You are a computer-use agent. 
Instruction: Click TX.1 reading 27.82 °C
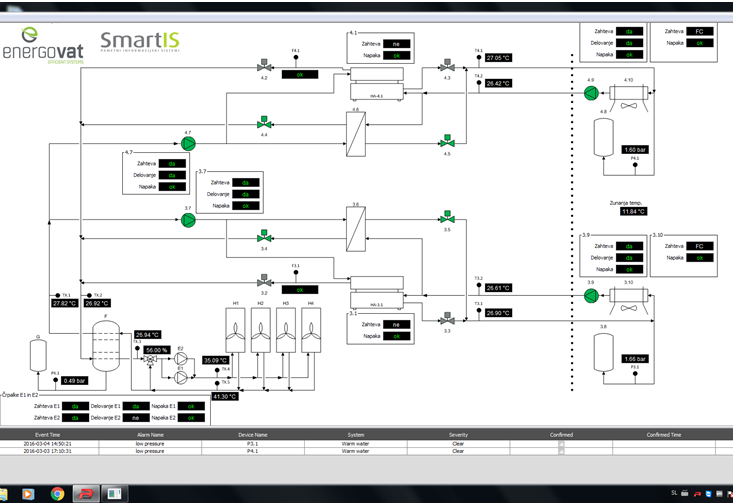point(65,303)
